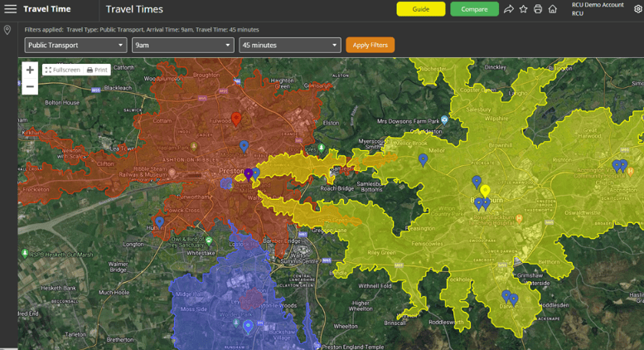Click the location pin sidebar icon

pyautogui.click(x=7, y=31)
